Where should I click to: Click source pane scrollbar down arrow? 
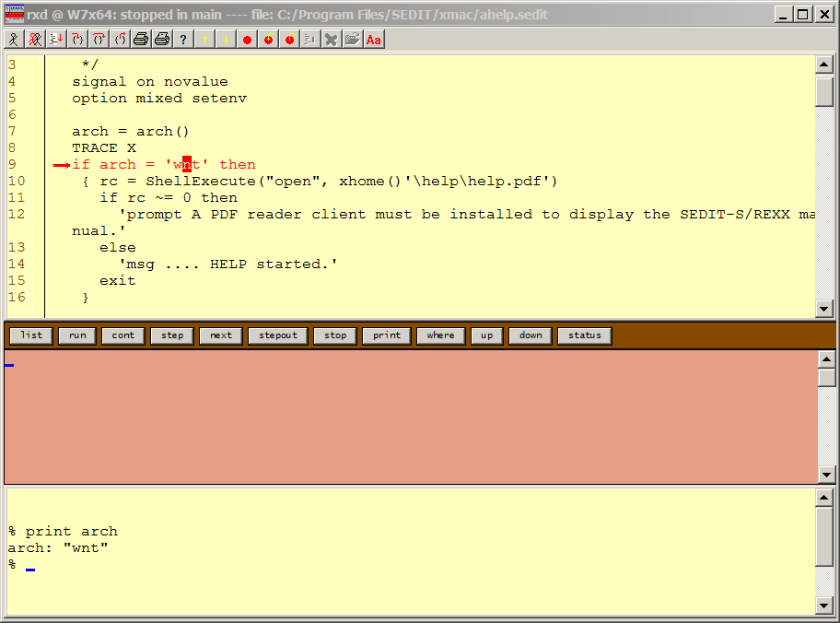pos(824,309)
